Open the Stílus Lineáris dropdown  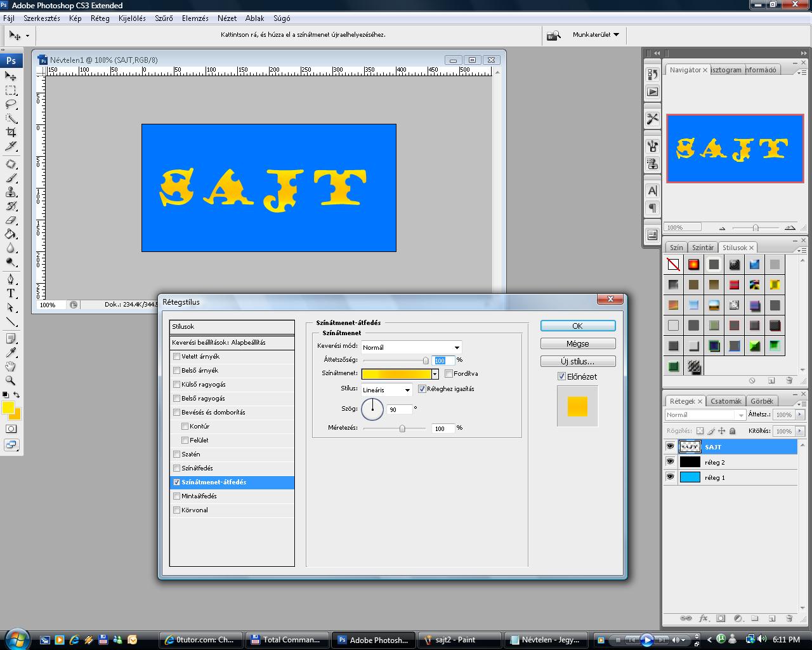click(386, 390)
